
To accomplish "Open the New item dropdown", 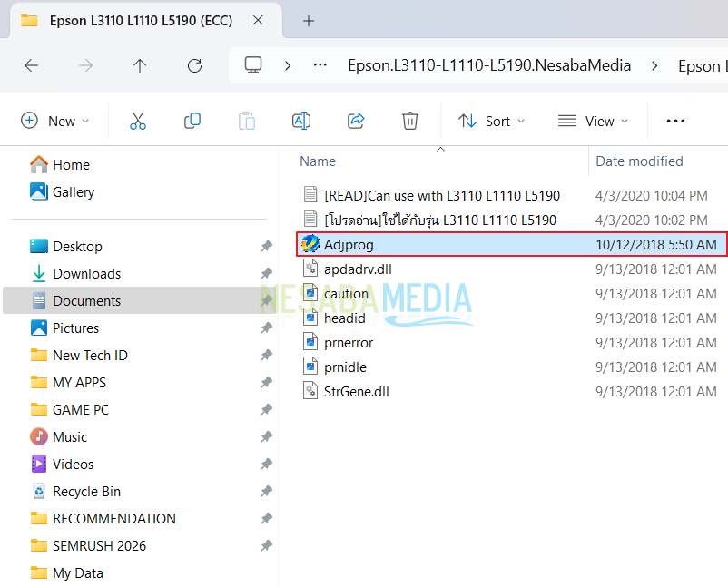I will click(x=55, y=121).
